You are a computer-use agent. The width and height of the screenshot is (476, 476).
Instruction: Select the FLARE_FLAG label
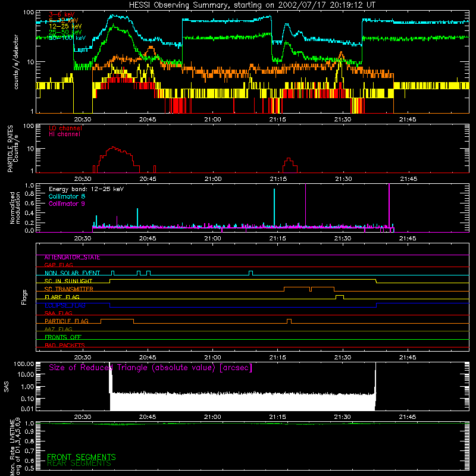[62, 297]
